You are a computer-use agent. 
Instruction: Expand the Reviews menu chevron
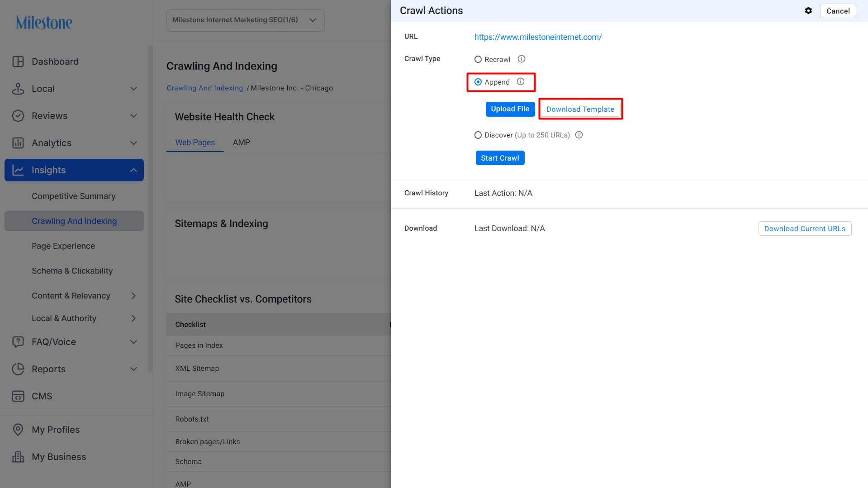(133, 116)
